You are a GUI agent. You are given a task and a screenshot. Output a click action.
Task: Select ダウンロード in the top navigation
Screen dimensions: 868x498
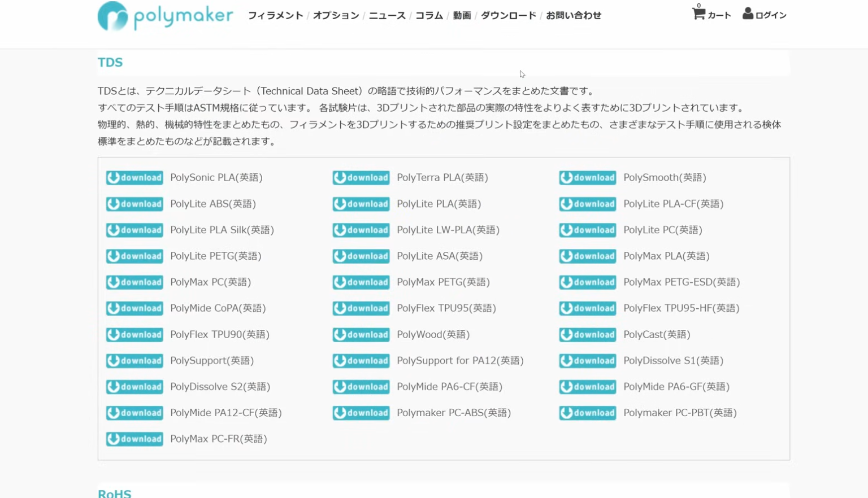click(508, 16)
